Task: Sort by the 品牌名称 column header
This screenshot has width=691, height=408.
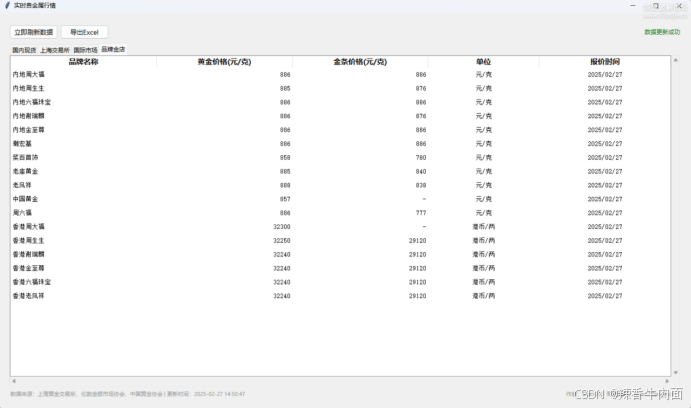Action: (x=83, y=62)
